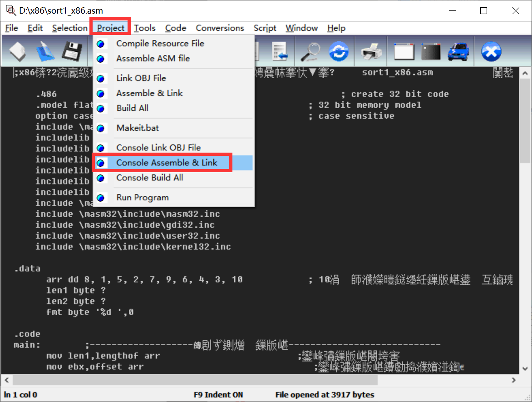Open the Conversions menu
Image resolution: width=532 pixels, height=402 pixels.
(x=220, y=28)
